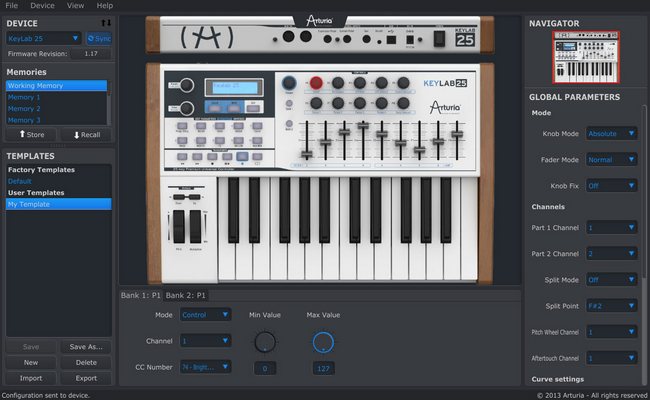Viewport: 650px width, 400px height.
Task: Click the device panel sort arrows icon
Action: (106, 22)
